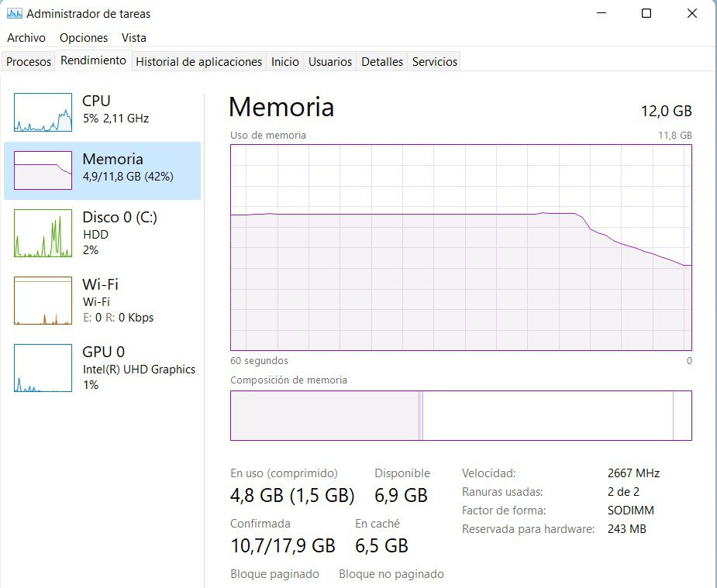This screenshot has height=588, width=717.
Task: Open the Detalles tab
Action: coord(381,61)
